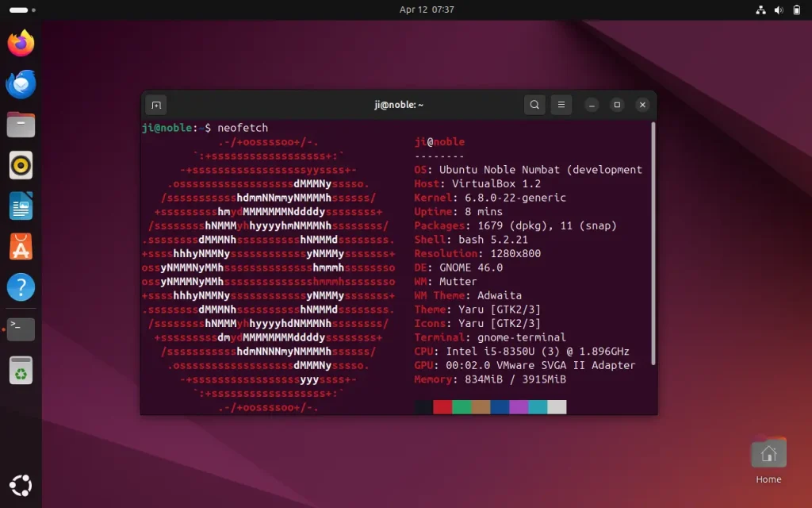The image size is (812, 508).
Task: Click the 'neofetch' command text
Action: click(x=243, y=128)
